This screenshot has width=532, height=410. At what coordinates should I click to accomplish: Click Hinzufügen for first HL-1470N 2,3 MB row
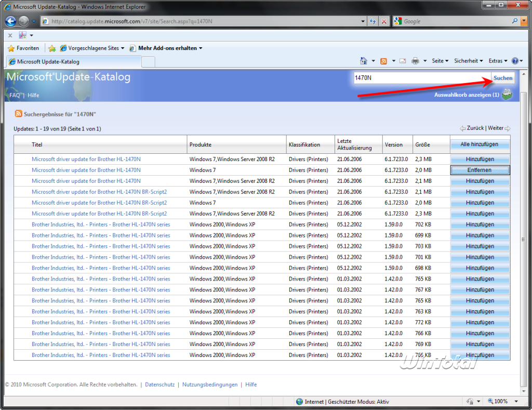480,159
